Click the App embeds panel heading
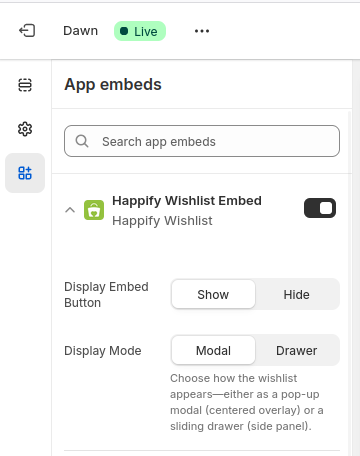360x456 pixels. 113,84
